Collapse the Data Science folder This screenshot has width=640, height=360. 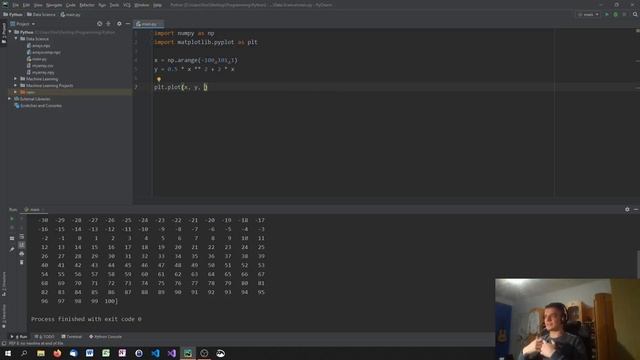(x=16, y=39)
